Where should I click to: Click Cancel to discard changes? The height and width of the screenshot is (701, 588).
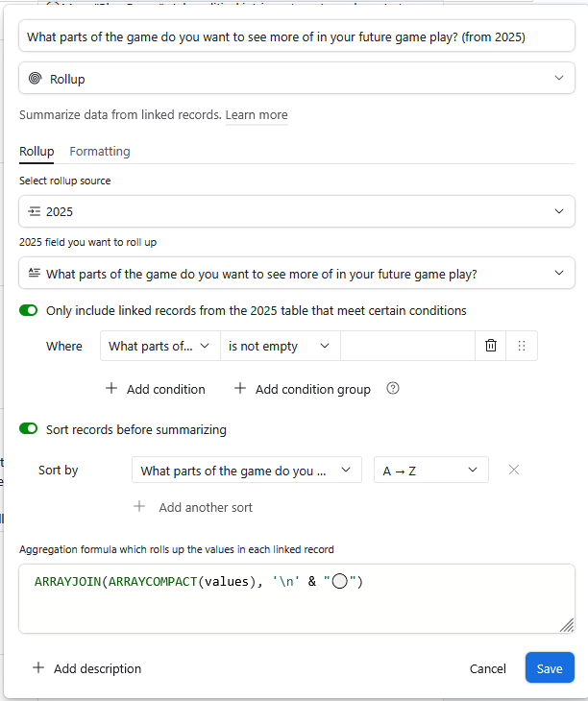487,668
